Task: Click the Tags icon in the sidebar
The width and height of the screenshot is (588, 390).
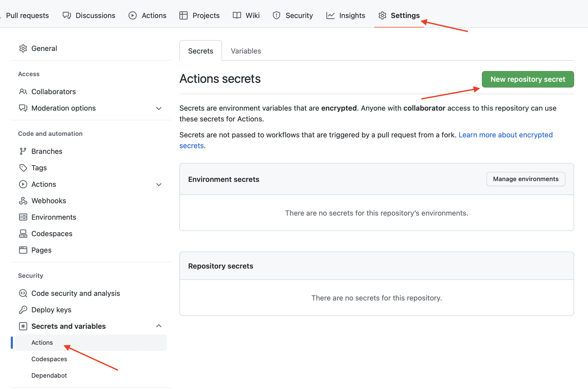Action: pos(23,167)
